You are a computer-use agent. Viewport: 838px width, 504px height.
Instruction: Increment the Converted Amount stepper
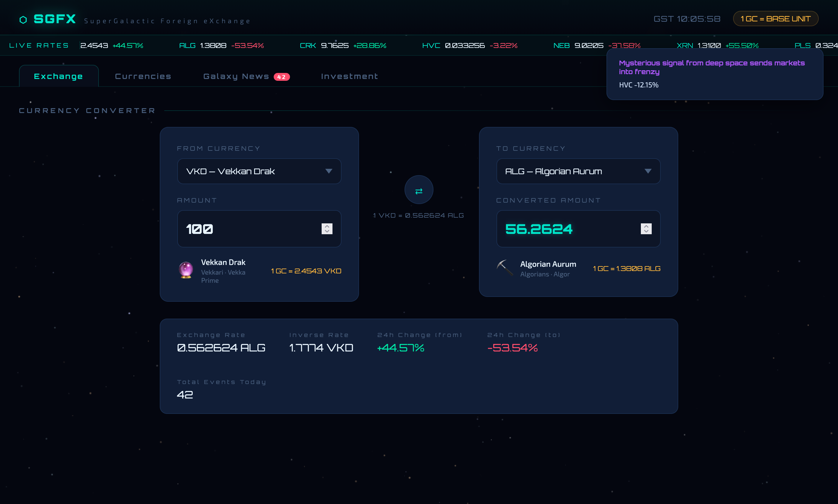click(x=646, y=226)
